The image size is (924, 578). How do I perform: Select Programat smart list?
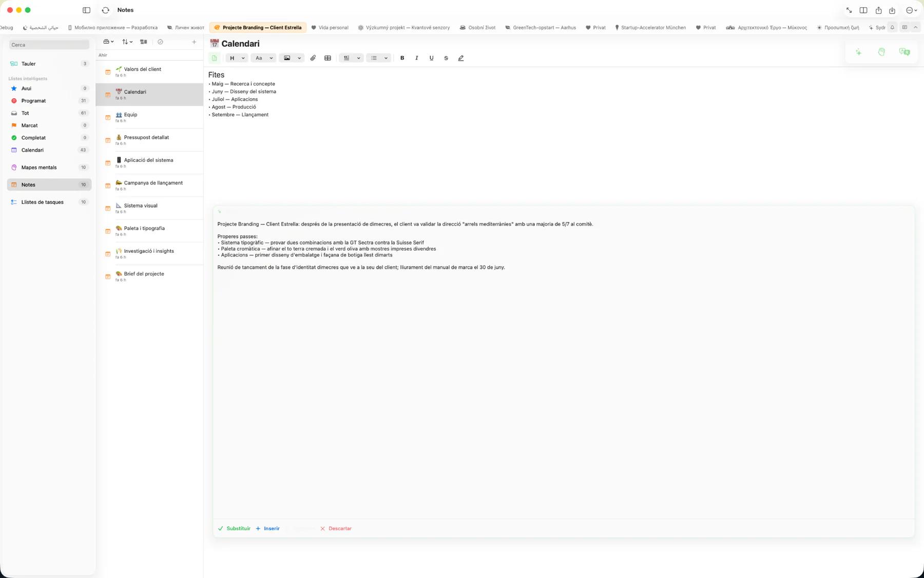click(x=49, y=101)
